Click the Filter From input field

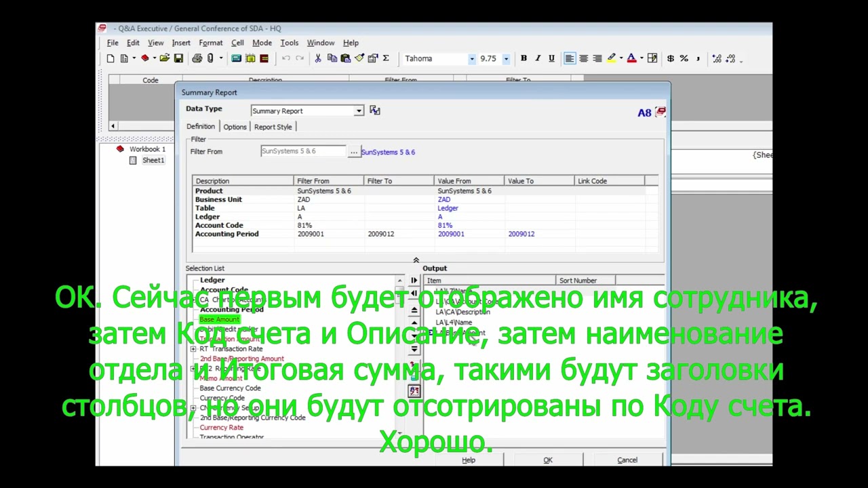tap(303, 151)
